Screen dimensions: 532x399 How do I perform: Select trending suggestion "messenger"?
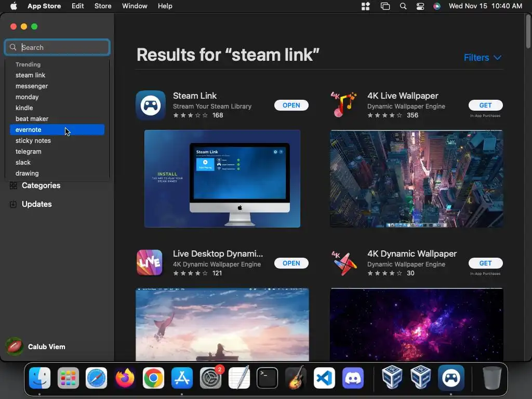coord(57,86)
